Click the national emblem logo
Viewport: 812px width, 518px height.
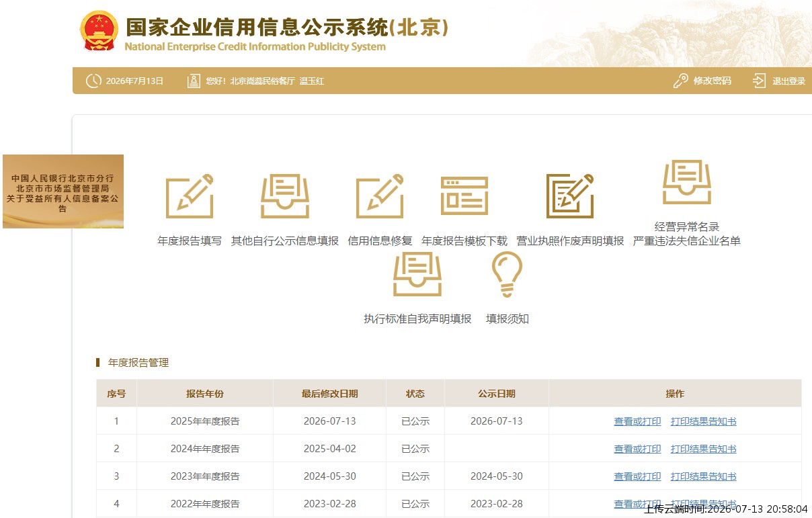pyautogui.click(x=99, y=31)
